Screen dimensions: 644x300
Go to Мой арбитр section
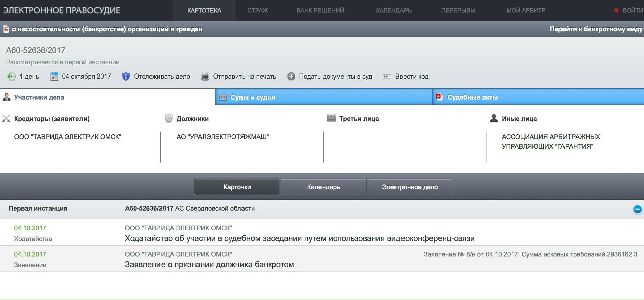click(x=526, y=10)
